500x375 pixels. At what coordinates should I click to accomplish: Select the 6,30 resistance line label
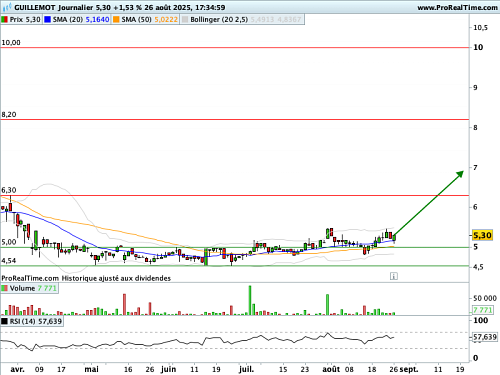(9, 190)
